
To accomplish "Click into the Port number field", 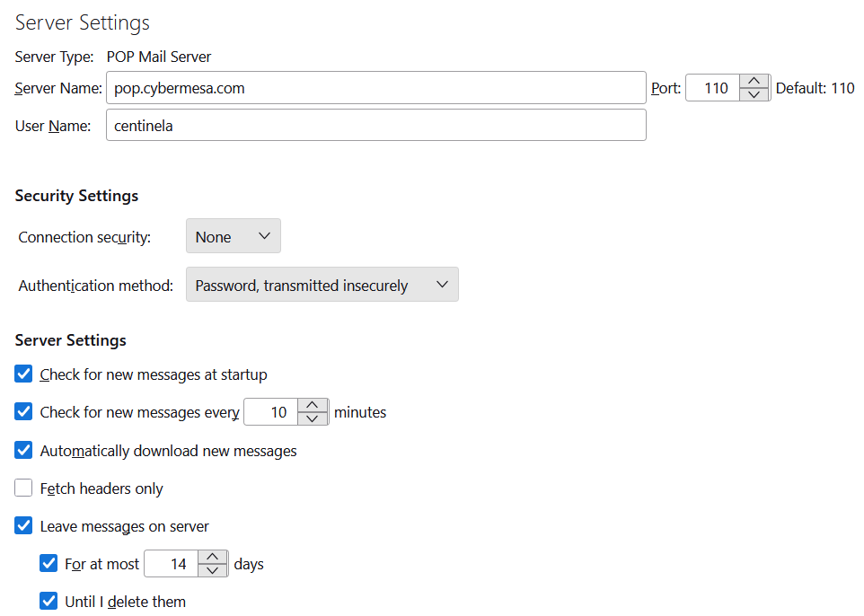I will pyautogui.click(x=714, y=88).
